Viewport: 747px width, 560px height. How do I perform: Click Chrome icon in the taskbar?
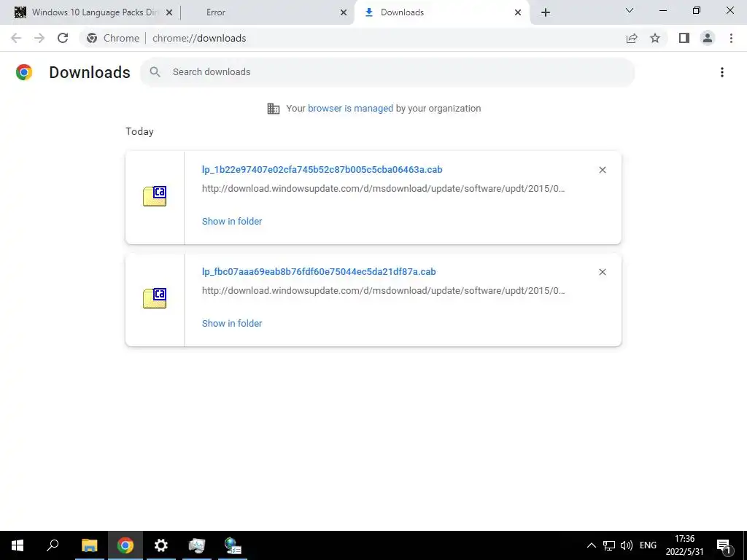tap(125, 545)
